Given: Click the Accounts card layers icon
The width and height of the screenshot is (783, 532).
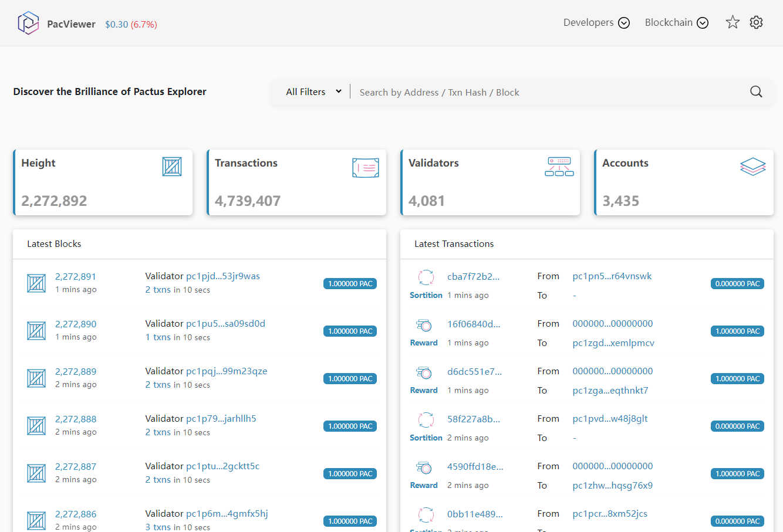Looking at the screenshot, I should click(753, 167).
